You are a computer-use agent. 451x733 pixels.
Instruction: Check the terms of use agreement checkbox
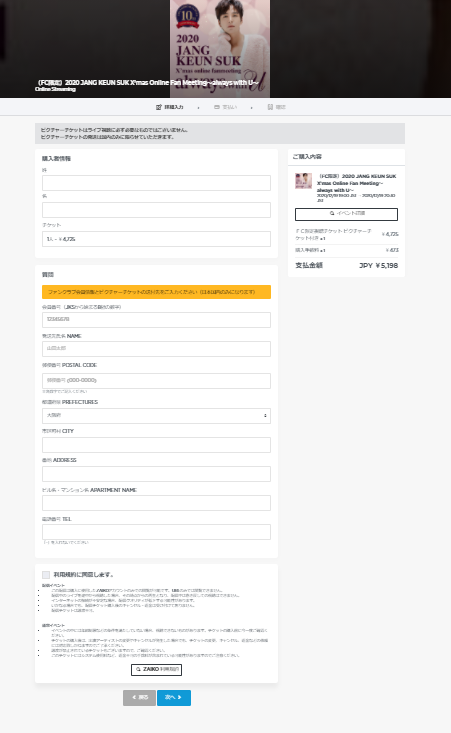pyautogui.click(x=46, y=575)
